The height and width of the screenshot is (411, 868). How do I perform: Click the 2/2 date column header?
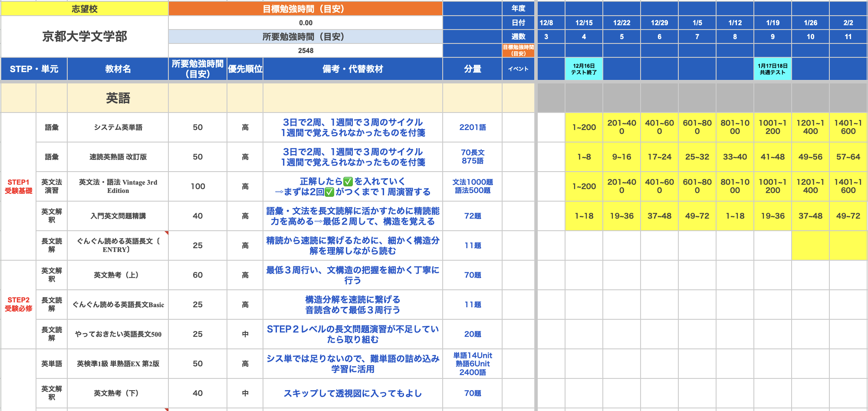tap(848, 22)
